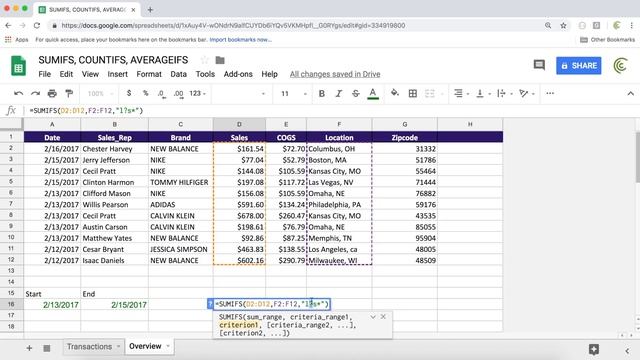The height and width of the screenshot is (360, 640).
Task: Select cell with Philadelphia, PA
Action: tap(339, 204)
